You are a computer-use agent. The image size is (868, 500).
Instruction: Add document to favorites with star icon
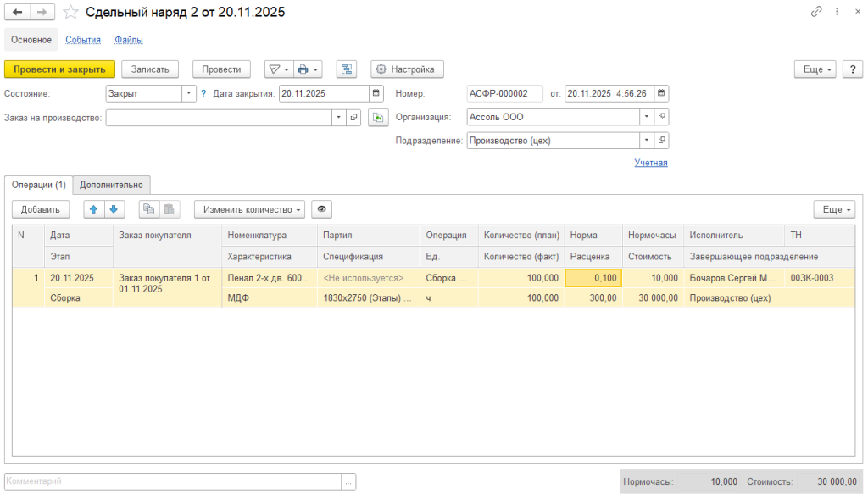(x=71, y=12)
